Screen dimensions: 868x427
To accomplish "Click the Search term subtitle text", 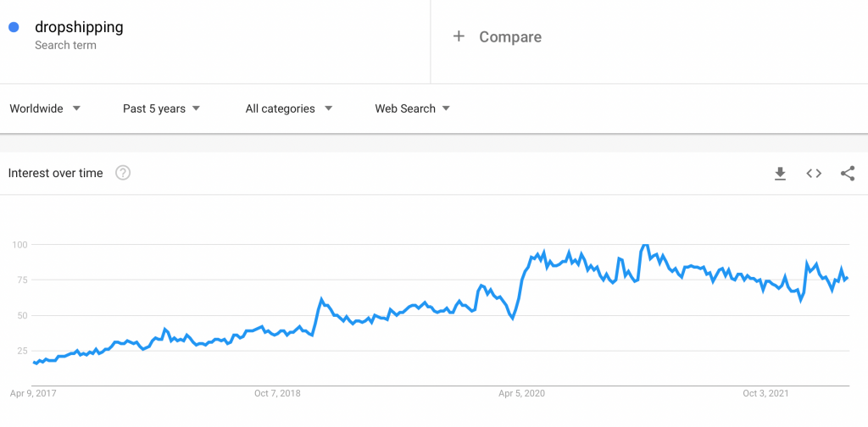I will [65, 46].
